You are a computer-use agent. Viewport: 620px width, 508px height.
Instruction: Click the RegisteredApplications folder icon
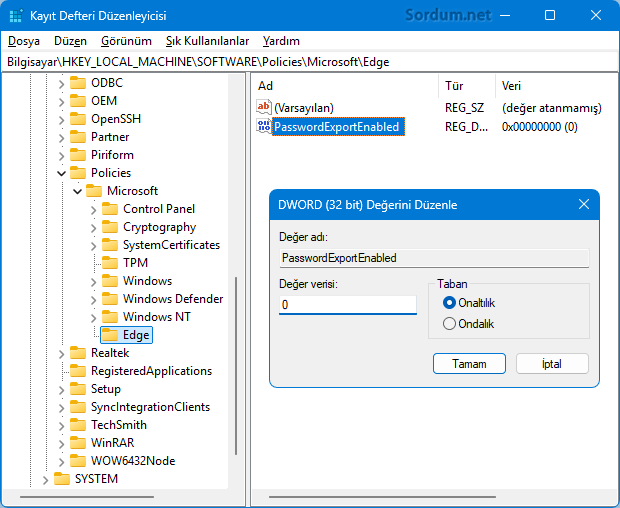(78, 371)
